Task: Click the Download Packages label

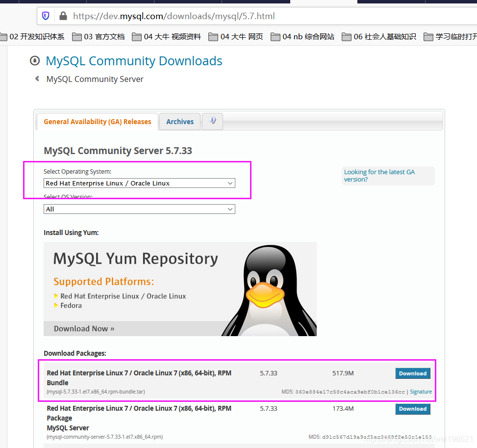Action: pyautogui.click(x=75, y=353)
